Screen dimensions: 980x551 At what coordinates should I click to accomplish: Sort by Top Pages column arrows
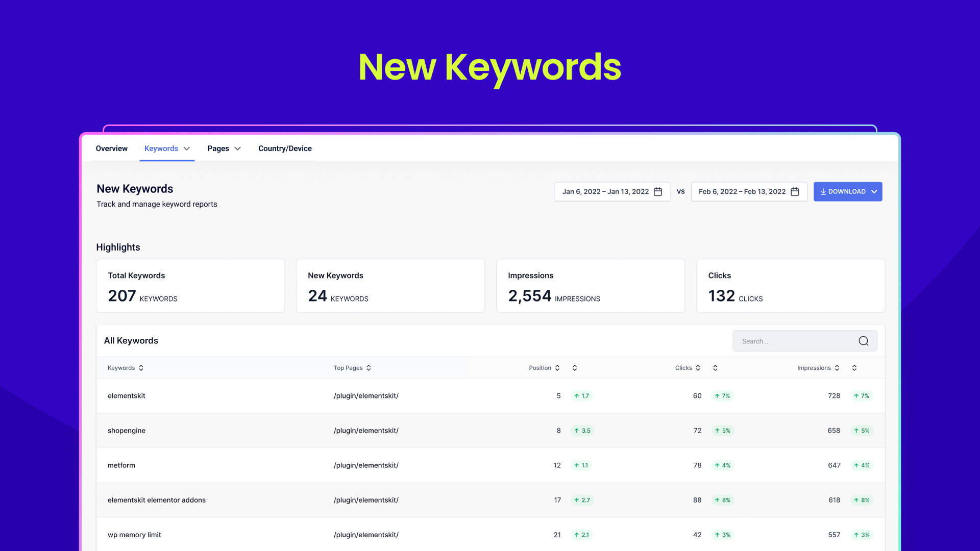369,368
